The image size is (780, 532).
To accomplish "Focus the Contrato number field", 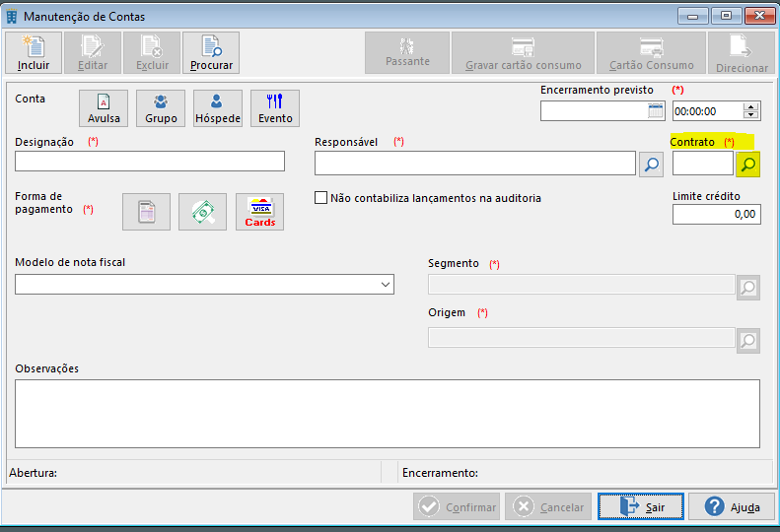I will [x=703, y=164].
